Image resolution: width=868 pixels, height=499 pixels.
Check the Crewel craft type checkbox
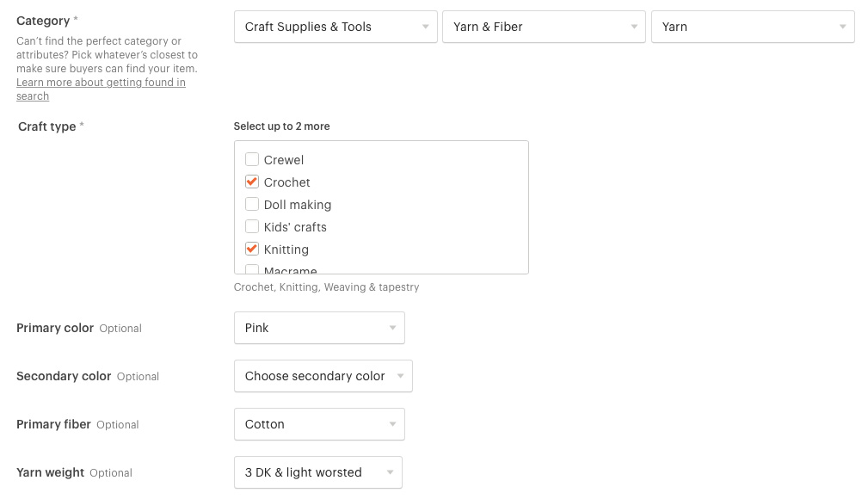[x=252, y=159]
